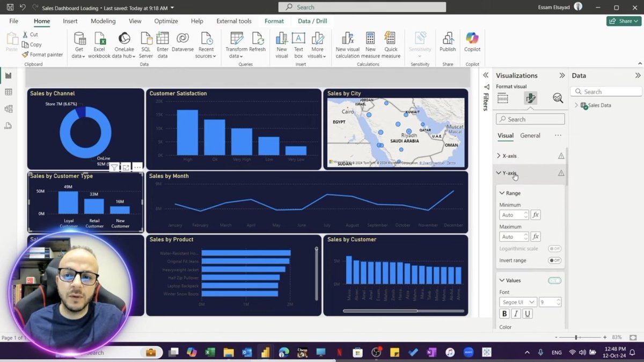Image resolution: width=644 pixels, height=362 pixels.
Task: Toggle the Values switch
Action: [x=554, y=280]
